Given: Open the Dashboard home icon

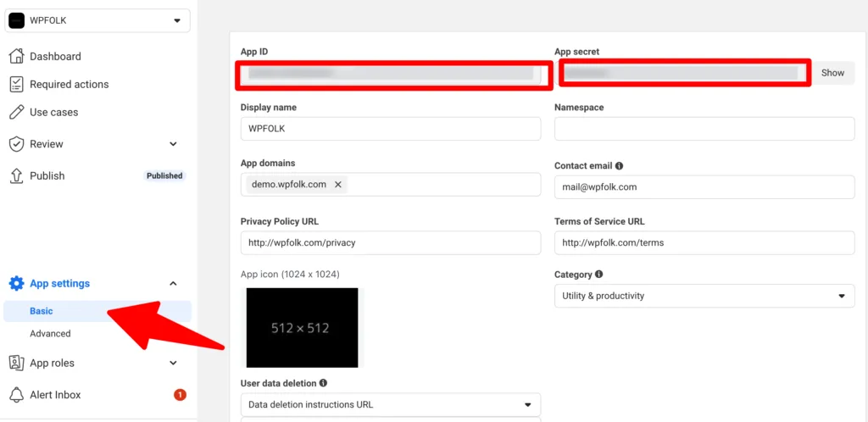Looking at the screenshot, I should pos(17,56).
